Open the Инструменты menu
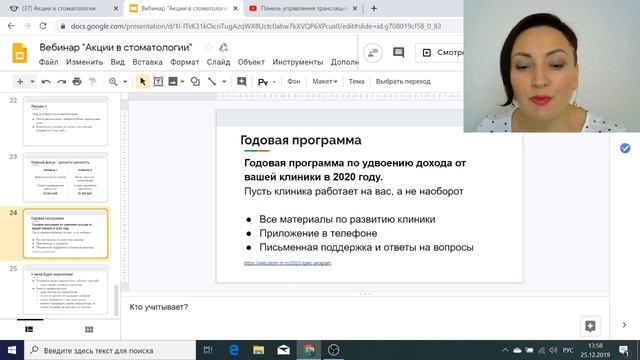 [298, 62]
